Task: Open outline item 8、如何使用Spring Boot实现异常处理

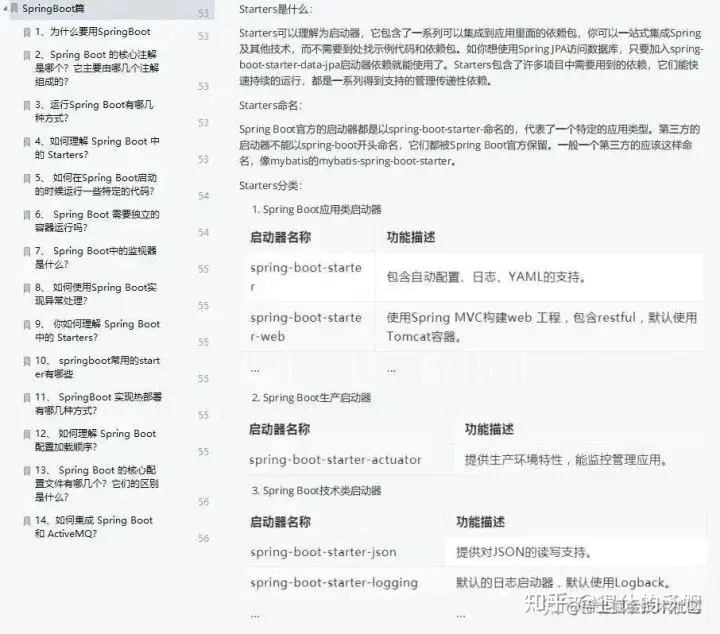Action: click(96, 294)
